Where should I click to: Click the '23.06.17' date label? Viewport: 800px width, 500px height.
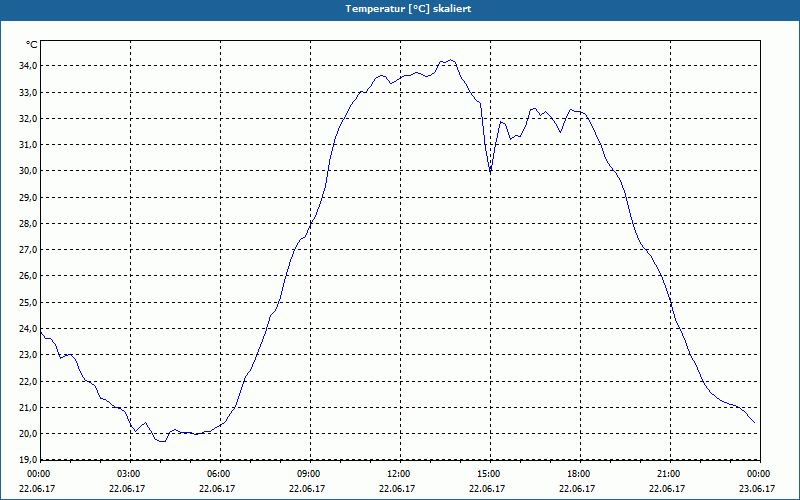pyautogui.click(x=757, y=488)
